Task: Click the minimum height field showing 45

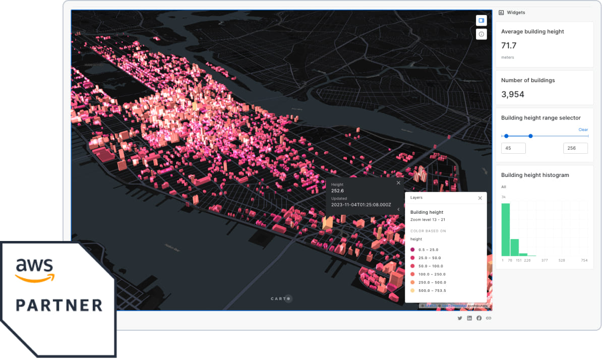Action: 513,148
